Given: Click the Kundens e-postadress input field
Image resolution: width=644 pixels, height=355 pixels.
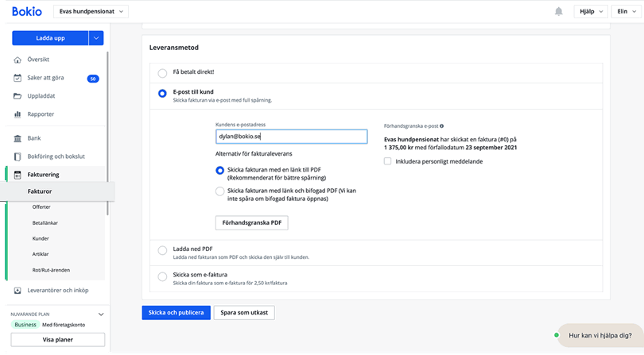Looking at the screenshot, I should [292, 137].
